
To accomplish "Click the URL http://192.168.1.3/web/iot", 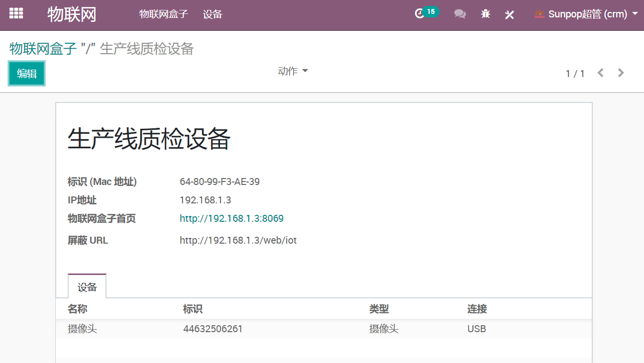I will pyautogui.click(x=238, y=241).
